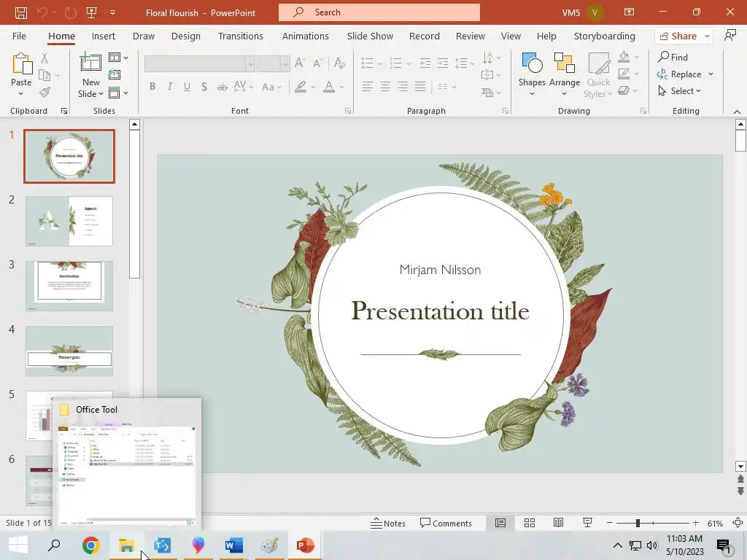Open PowerPoint from the taskbar
This screenshot has width=747, height=560.
tap(305, 545)
